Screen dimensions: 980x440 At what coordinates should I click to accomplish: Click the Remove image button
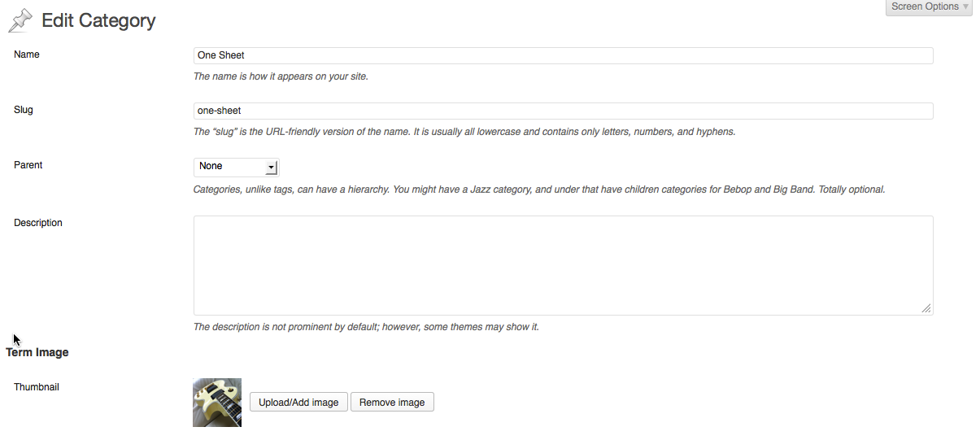click(x=392, y=402)
